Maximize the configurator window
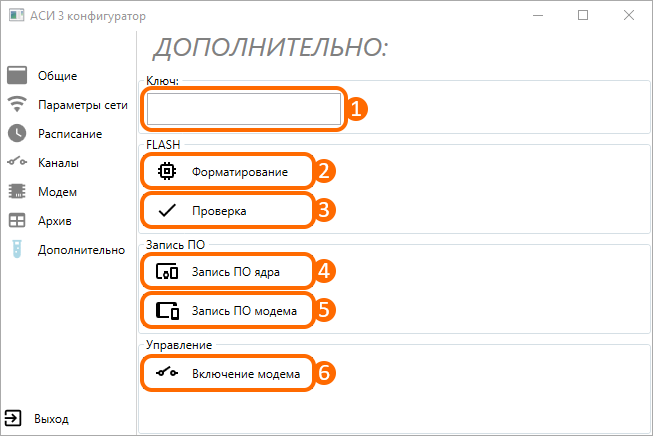 (x=583, y=15)
